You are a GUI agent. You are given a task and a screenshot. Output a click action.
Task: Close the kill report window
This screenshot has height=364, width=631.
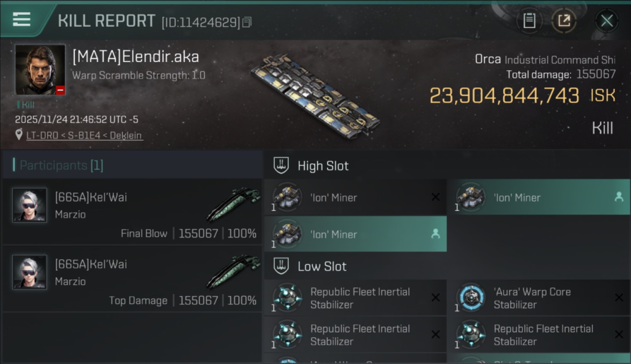[x=606, y=21]
